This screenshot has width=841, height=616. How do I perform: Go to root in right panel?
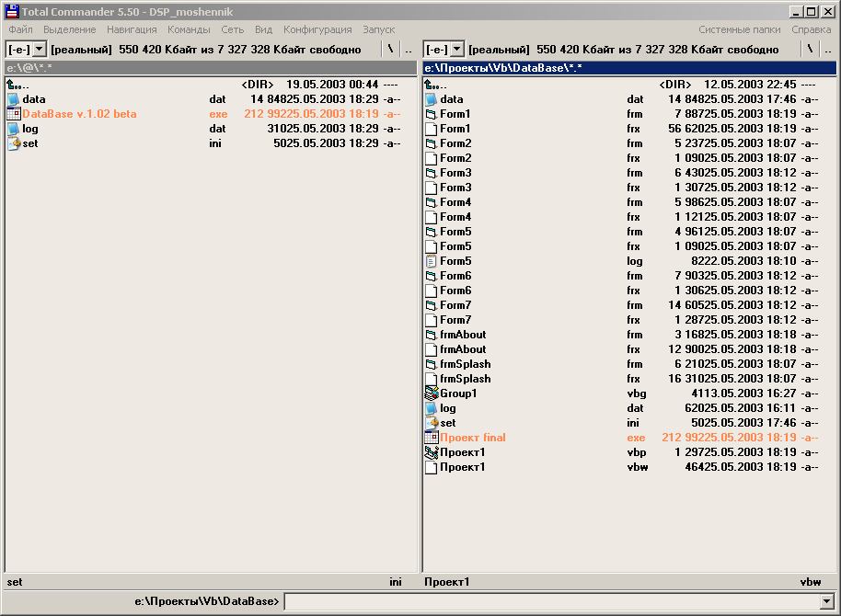coord(810,50)
